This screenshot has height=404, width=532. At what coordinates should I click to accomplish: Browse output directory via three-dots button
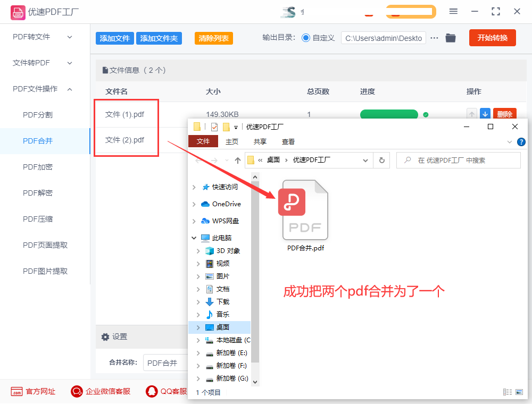[x=434, y=38]
